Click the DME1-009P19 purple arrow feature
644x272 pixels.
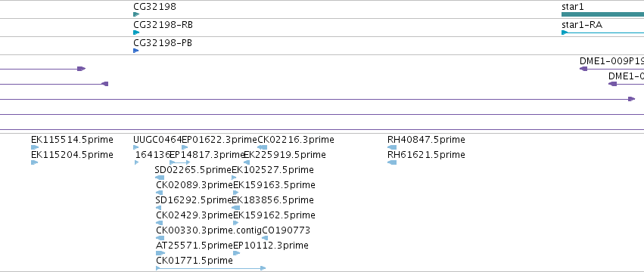coord(612,69)
